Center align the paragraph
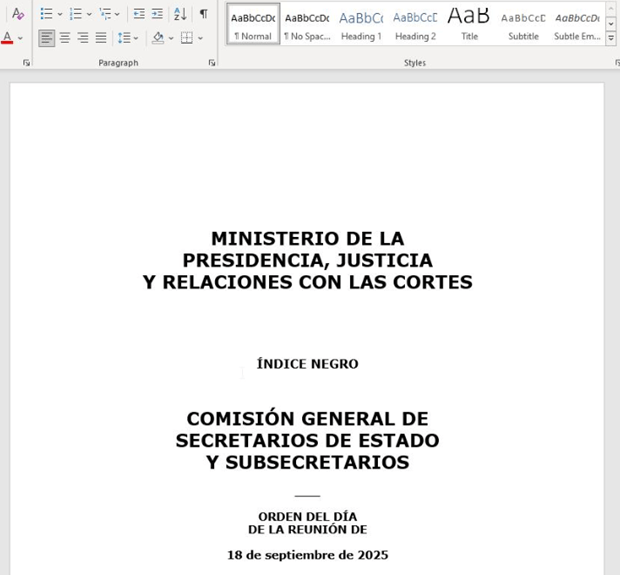The width and height of the screenshot is (620, 575). pos(65,38)
